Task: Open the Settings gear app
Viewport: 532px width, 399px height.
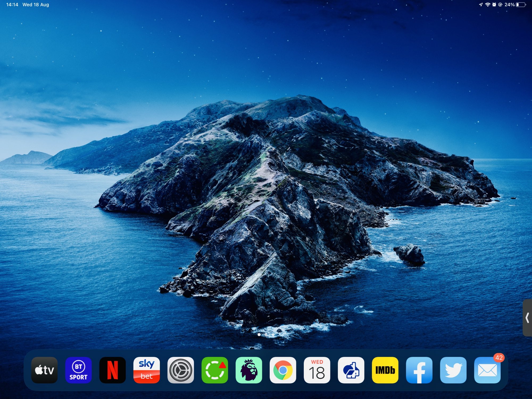Action: 181,370
